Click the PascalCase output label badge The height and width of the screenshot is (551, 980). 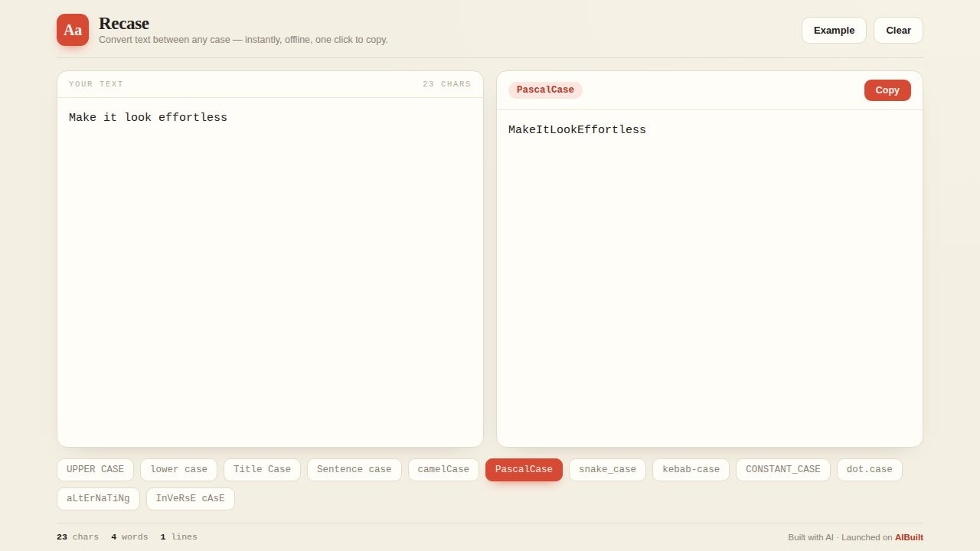[x=545, y=90]
